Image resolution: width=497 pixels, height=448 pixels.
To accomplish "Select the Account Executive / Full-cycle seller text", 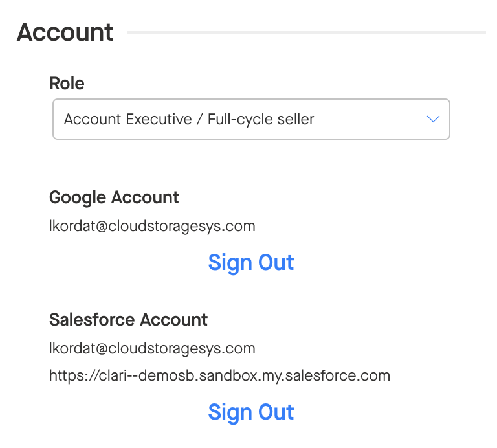I will 189,119.
